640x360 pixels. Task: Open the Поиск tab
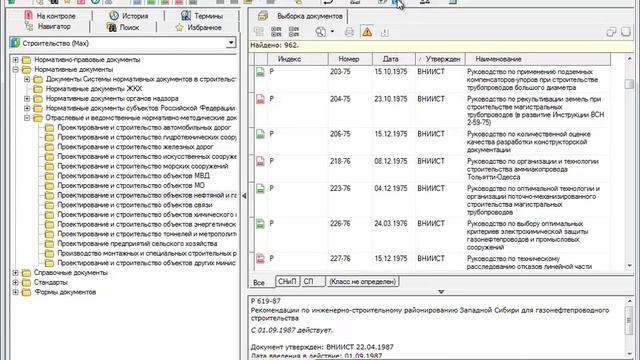tap(123, 27)
